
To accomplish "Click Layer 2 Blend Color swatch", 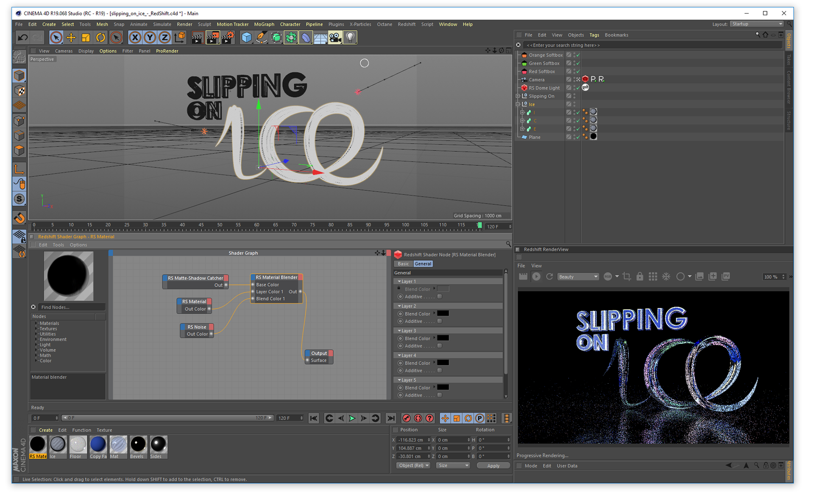I will 443,314.
